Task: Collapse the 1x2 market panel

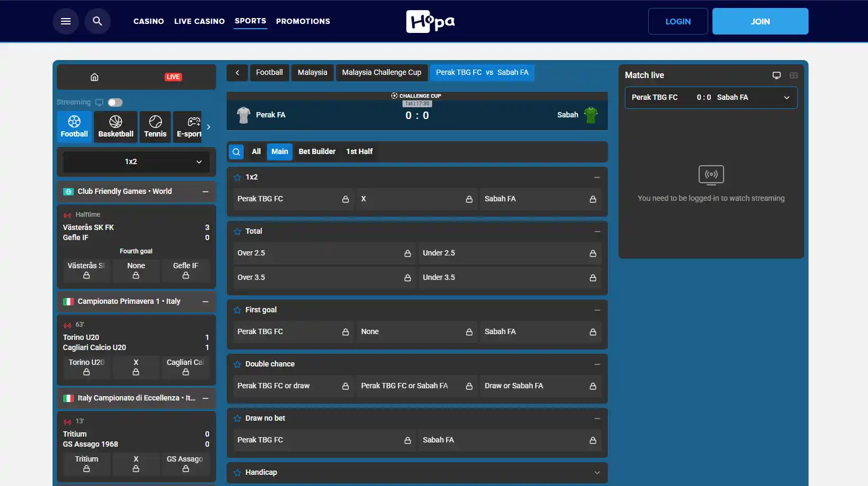Action: point(597,177)
